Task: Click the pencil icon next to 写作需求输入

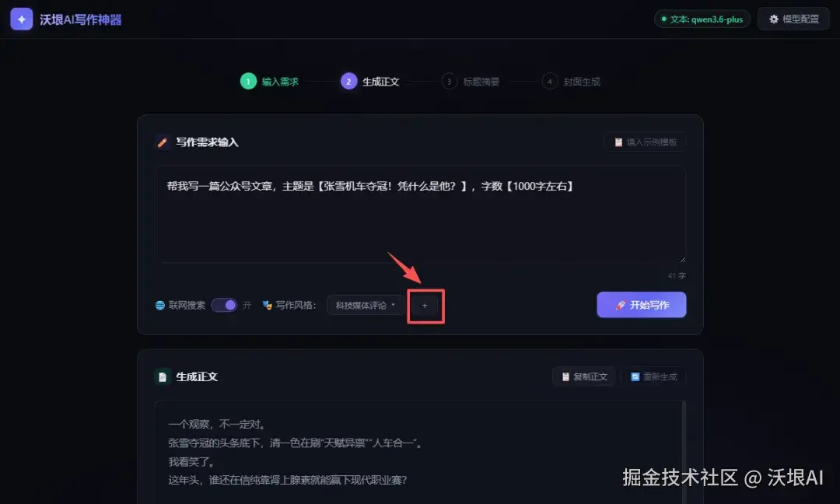Action: (163, 142)
